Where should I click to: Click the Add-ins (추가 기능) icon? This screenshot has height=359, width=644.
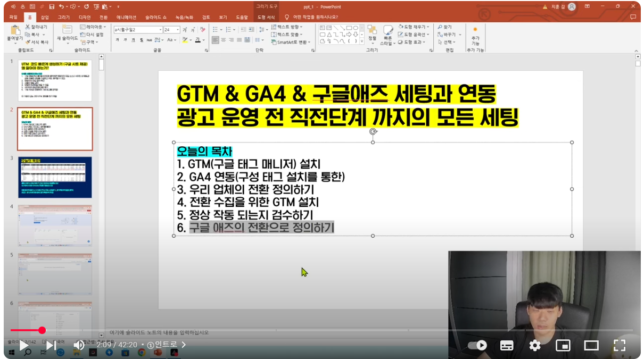coord(475,35)
